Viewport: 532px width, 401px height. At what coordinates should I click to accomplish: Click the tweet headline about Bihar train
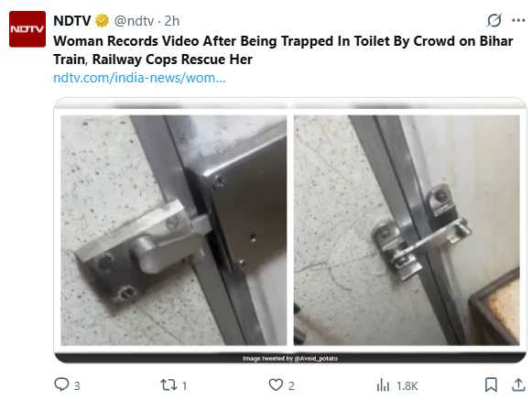click(x=283, y=50)
